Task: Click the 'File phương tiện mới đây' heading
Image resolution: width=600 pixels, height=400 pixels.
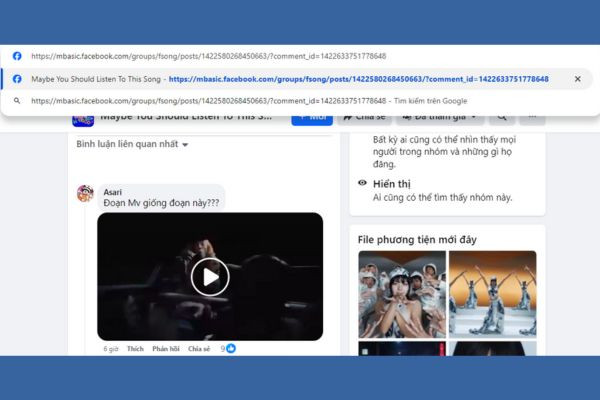Action: coord(417,240)
